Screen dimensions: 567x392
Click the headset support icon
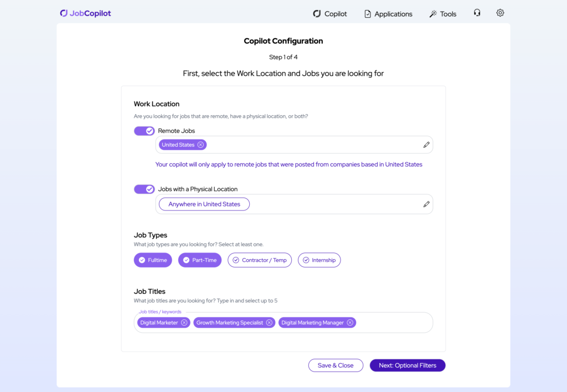click(x=477, y=13)
